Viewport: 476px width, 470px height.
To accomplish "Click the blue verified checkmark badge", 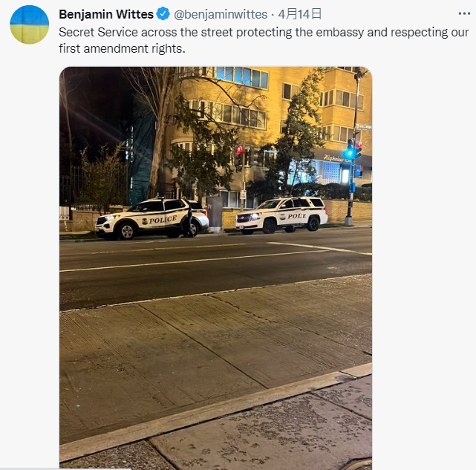I will pyautogui.click(x=163, y=14).
